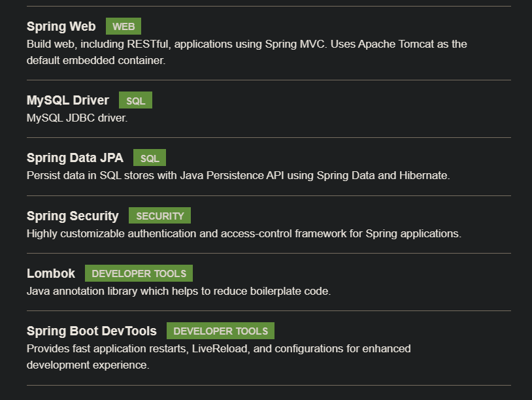Click the 'Provides fast application restarts' description line
The width and height of the screenshot is (532, 400).
coord(218,349)
